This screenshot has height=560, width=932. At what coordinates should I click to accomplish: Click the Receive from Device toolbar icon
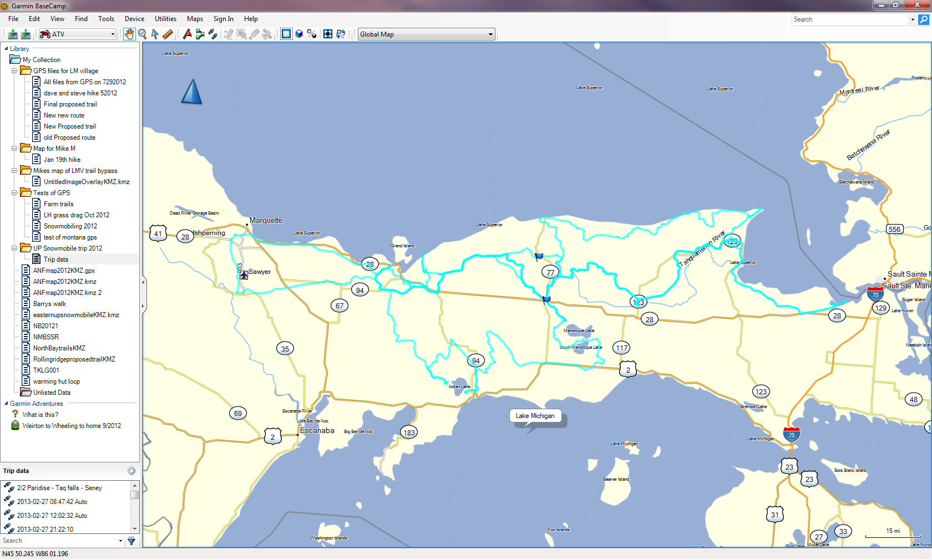coord(25,34)
